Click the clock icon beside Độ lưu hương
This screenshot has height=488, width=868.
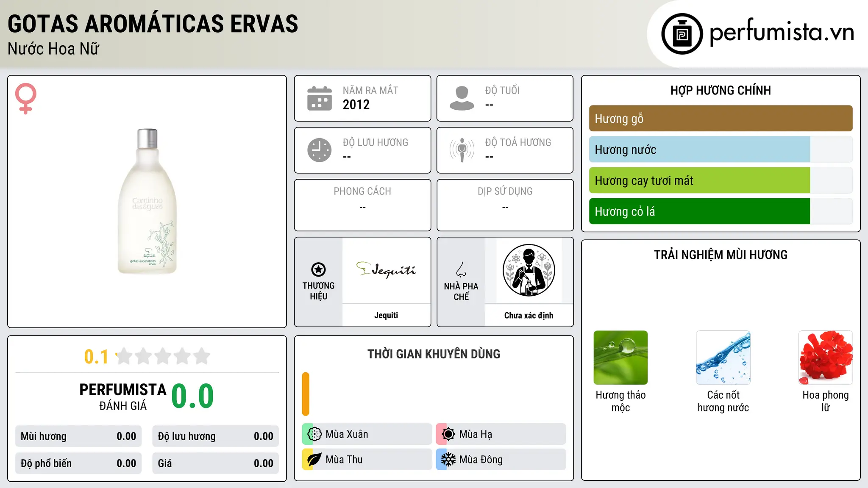click(x=320, y=150)
